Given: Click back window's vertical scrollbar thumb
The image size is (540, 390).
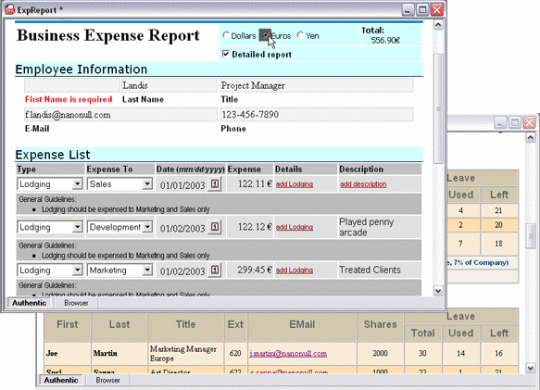Looking at the screenshot, I should click(x=530, y=236).
